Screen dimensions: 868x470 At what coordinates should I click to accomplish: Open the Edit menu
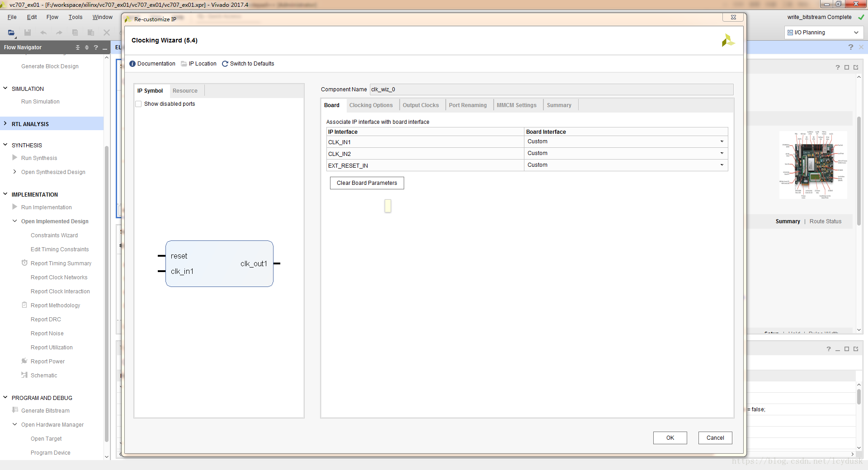point(32,17)
